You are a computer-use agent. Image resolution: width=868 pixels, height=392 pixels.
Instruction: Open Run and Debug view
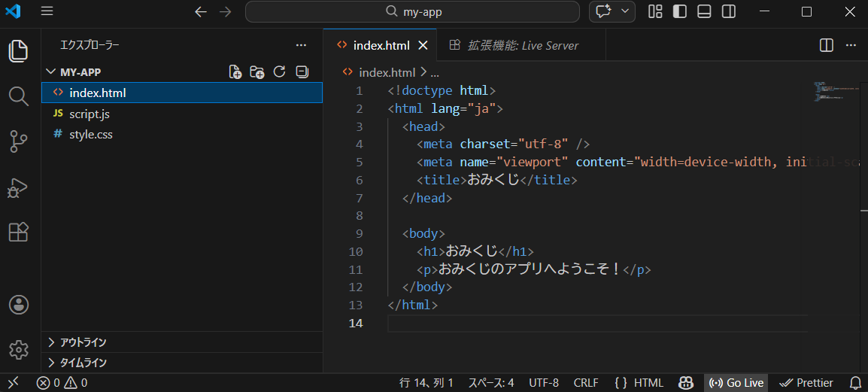[x=18, y=187]
